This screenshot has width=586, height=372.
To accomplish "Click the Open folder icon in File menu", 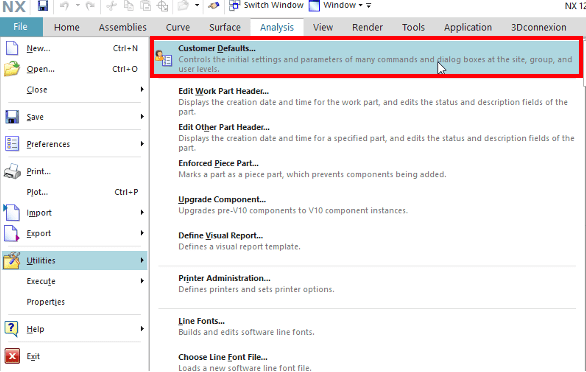I will [x=12, y=69].
